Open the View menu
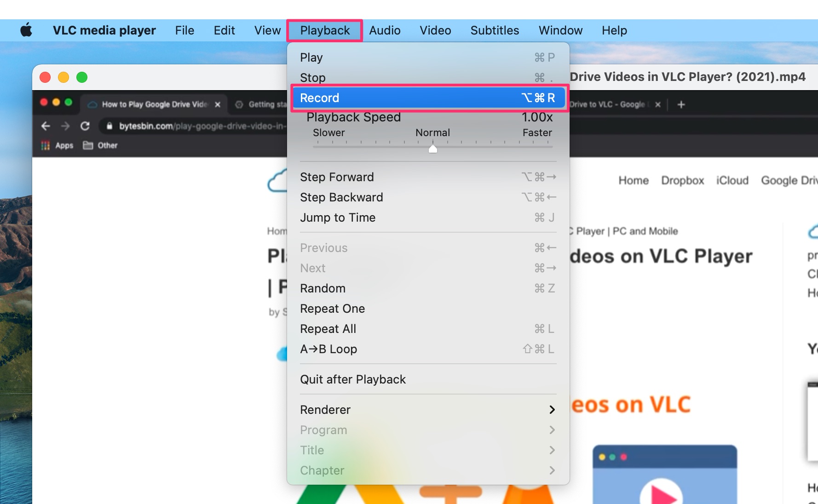Image resolution: width=818 pixels, height=504 pixels. [x=267, y=30]
